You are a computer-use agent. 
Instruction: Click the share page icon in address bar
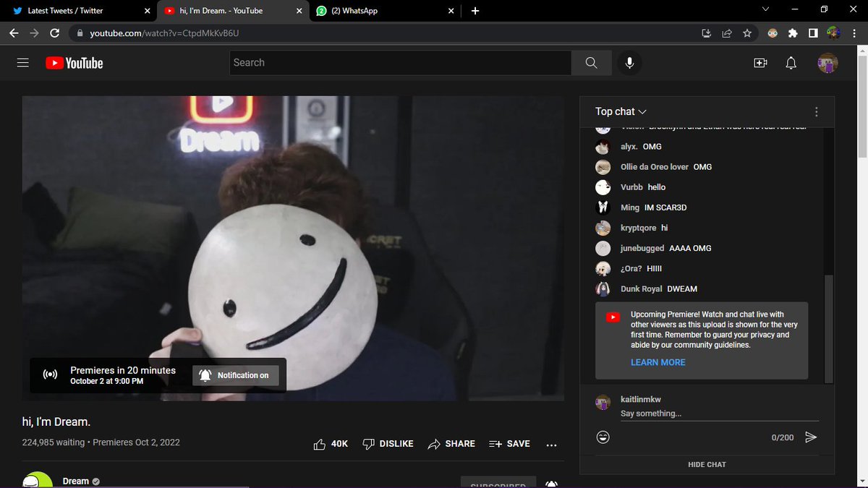tap(727, 33)
